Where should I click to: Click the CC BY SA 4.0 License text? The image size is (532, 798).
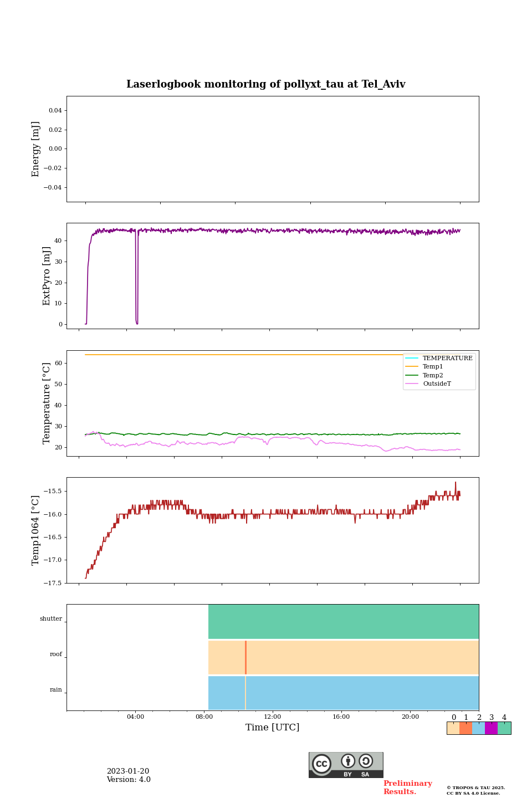(x=473, y=793)
